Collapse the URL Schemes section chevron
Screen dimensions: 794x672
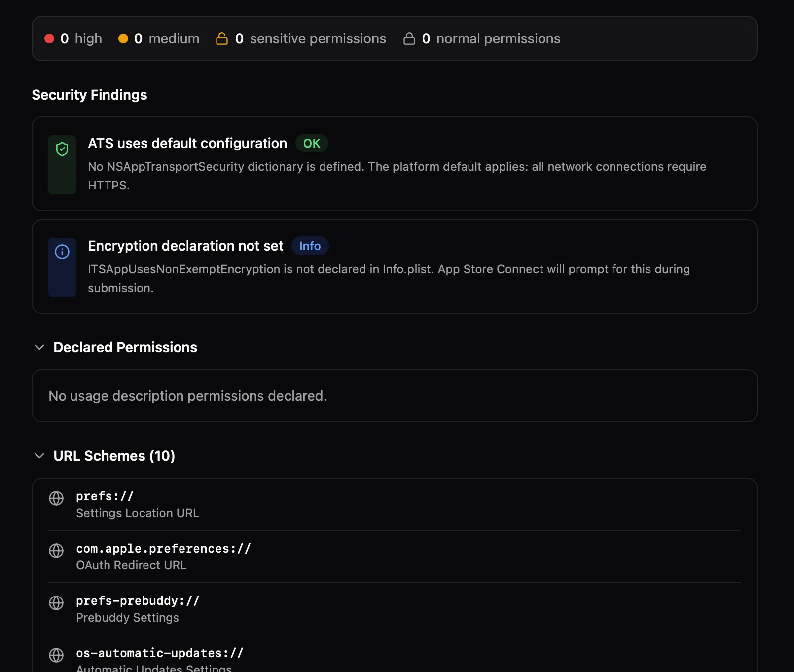click(x=39, y=456)
